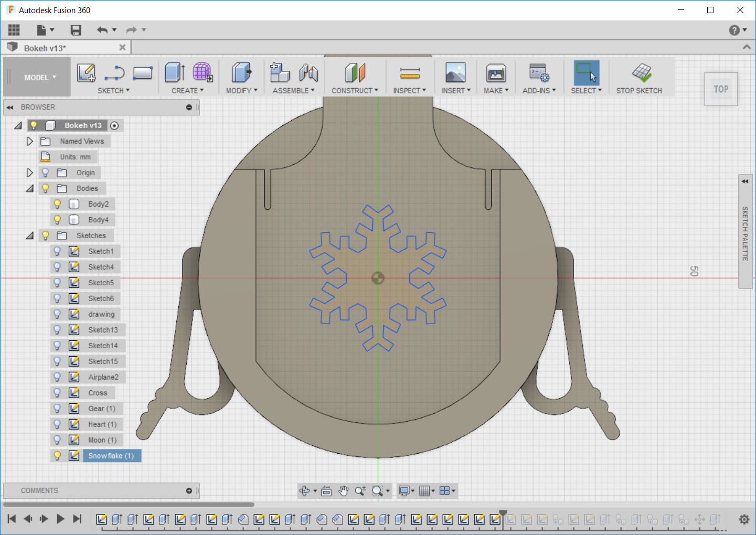Click the New Component assemble icon

click(x=280, y=72)
